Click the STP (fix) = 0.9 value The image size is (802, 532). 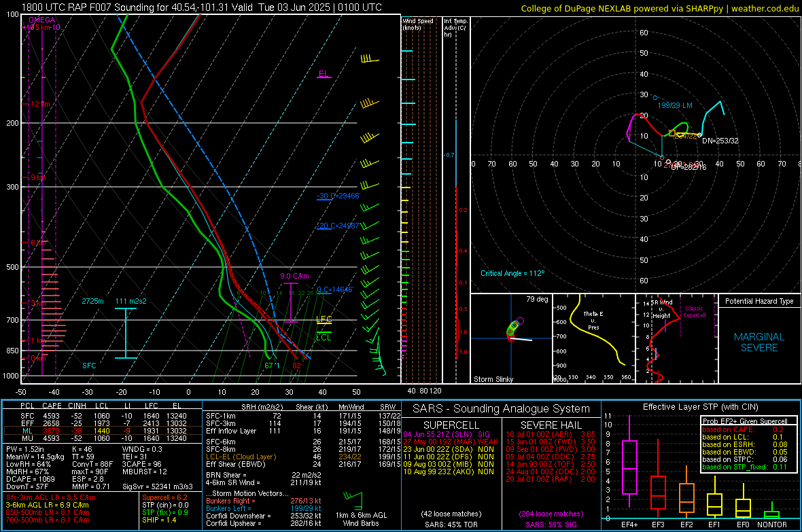pos(164,512)
